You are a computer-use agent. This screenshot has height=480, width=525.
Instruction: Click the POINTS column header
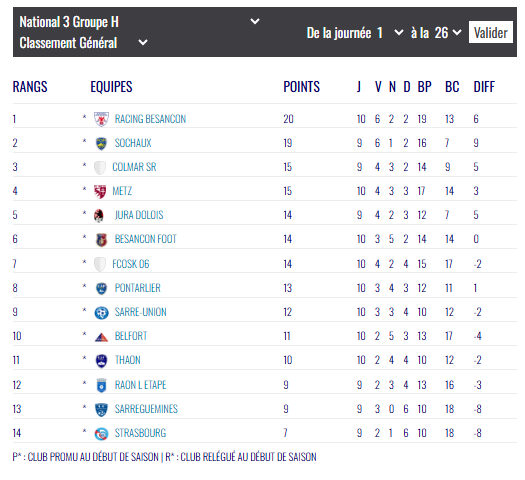301,87
